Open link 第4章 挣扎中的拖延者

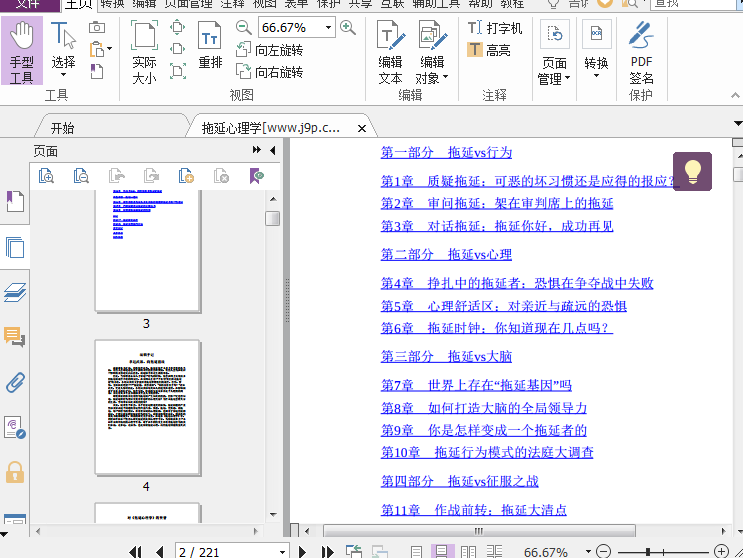point(517,283)
